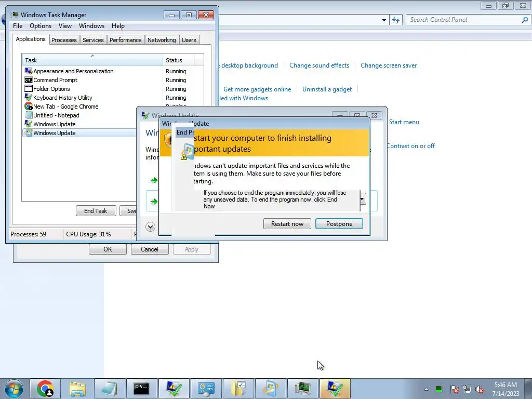Open the Folder Options taskbar button
532x399 pixels.
[238, 389]
